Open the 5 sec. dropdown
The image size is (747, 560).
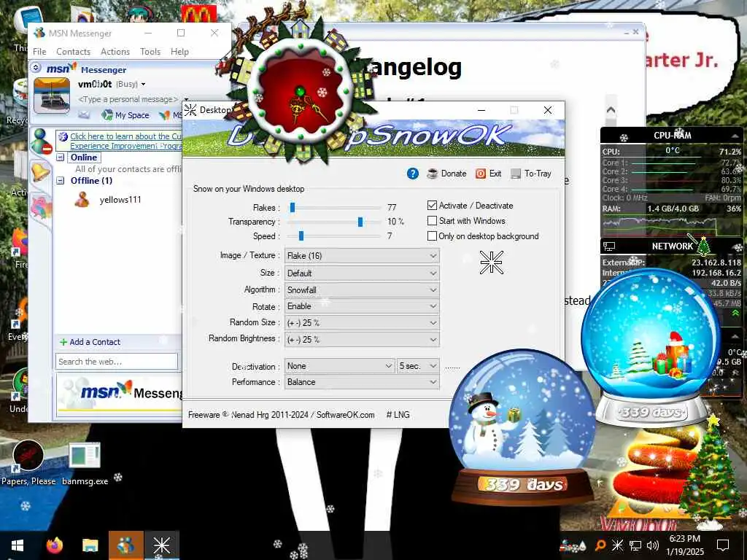[418, 366]
